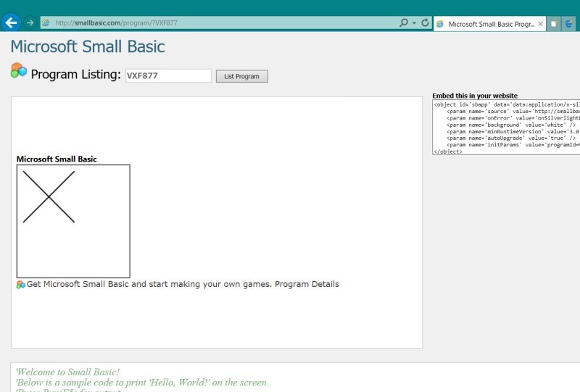Viewport: 580px width, 392px height.
Task: Click the Program Listing ID field VXF877
Action: (x=169, y=76)
